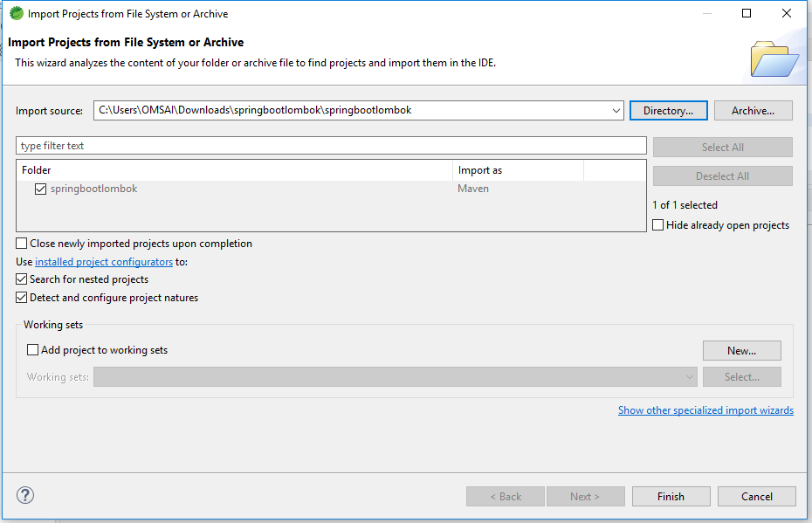812x523 pixels.
Task: Click the Directory button
Action: [x=668, y=110]
